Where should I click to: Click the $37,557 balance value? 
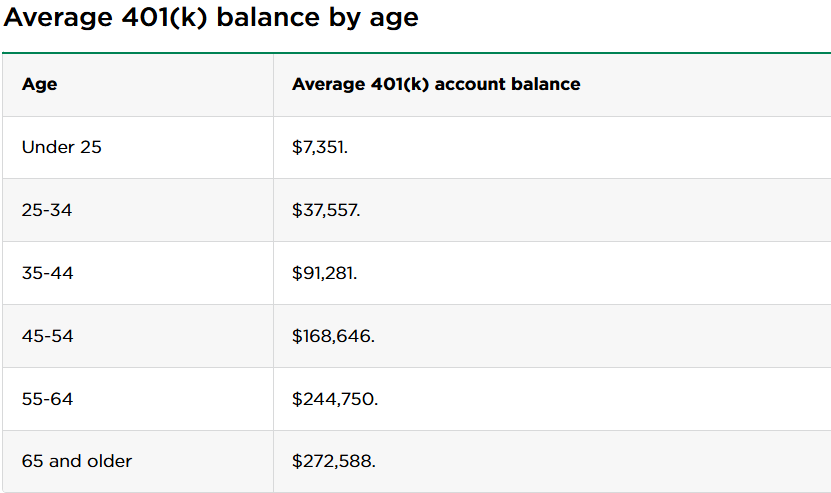click(x=326, y=210)
